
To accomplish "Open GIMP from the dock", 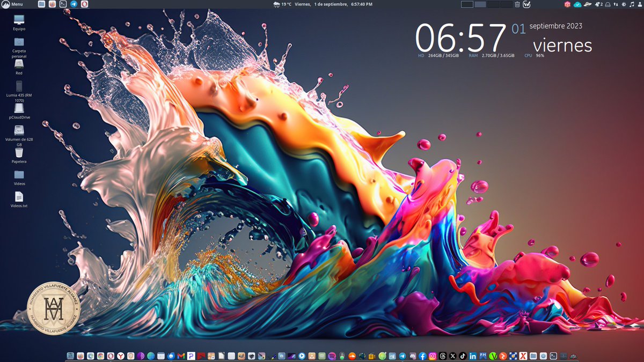I will coord(242,356).
